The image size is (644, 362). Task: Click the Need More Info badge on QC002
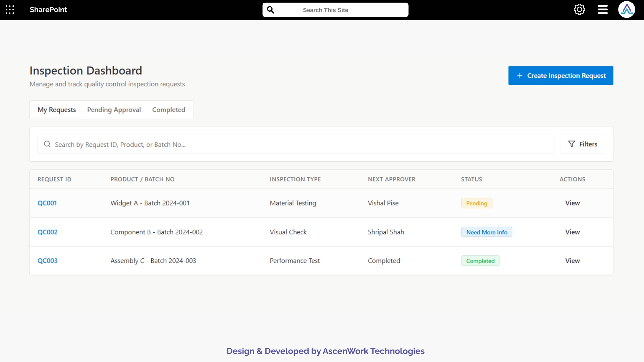point(486,232)
